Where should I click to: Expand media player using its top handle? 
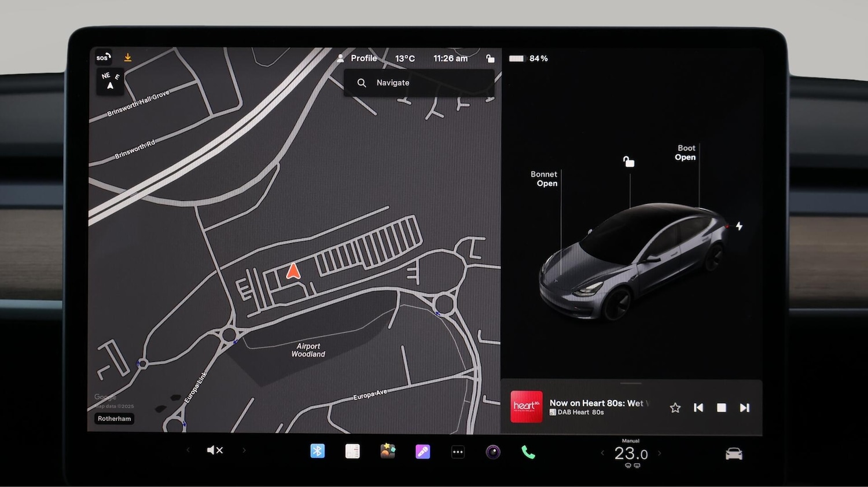[631, 383]
